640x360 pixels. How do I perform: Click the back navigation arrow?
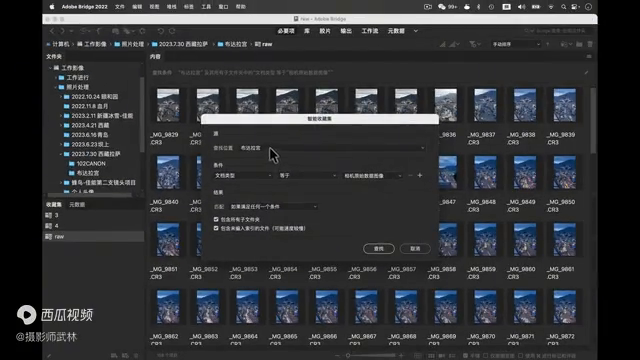tap(52, 31)
